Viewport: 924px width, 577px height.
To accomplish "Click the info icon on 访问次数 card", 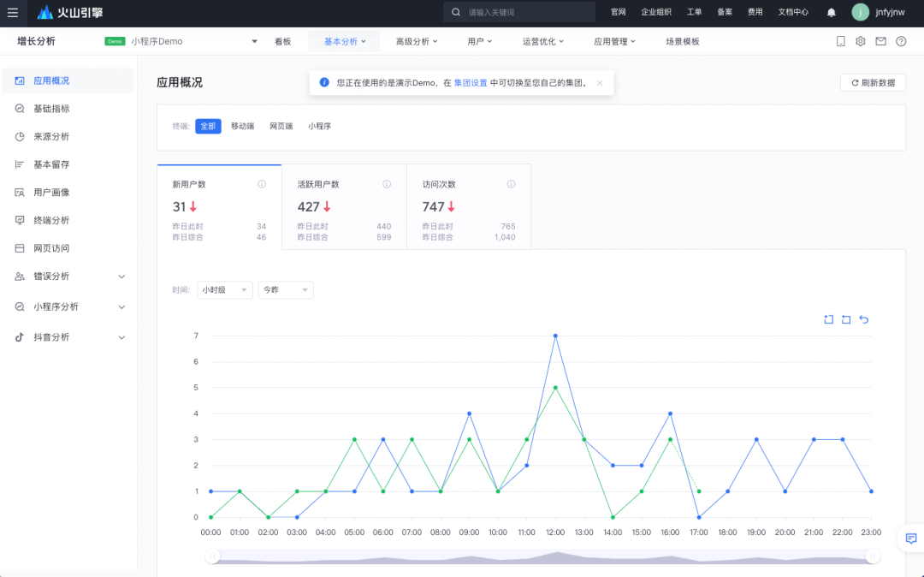I will click(x=511, y=184).
